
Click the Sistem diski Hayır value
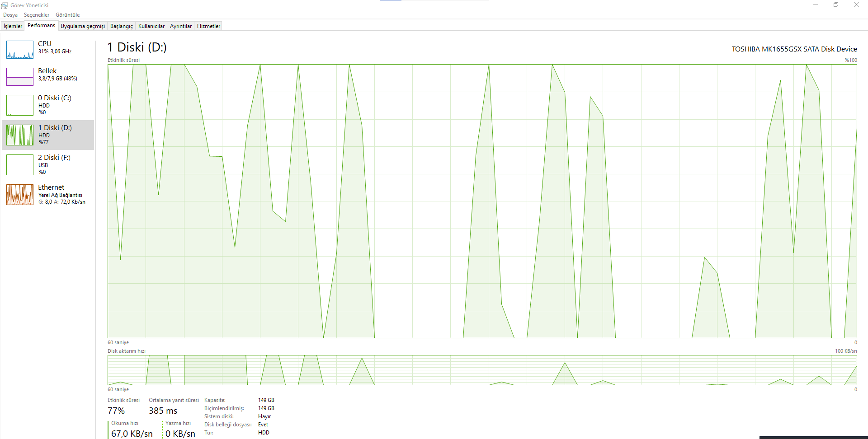pos(264,416)
